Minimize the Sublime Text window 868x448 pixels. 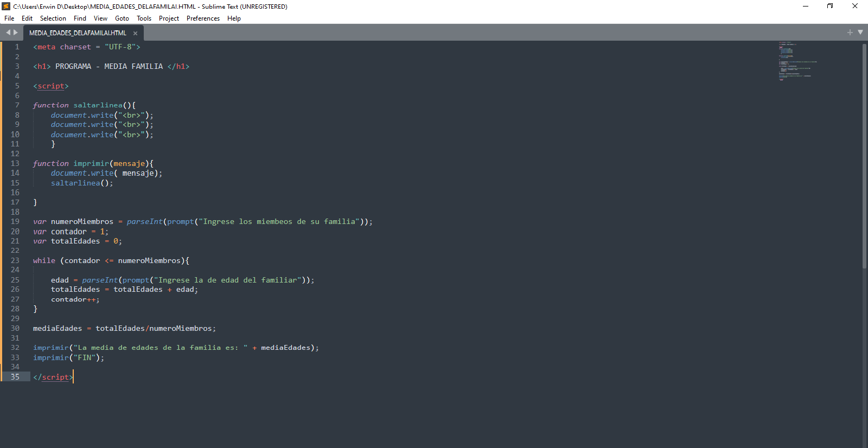point(806,7)
